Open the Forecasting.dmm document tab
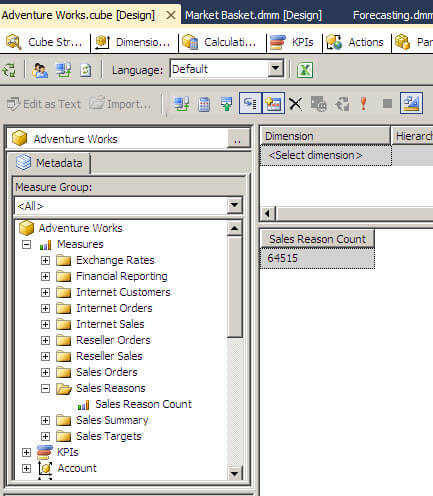This screenshot has width=433, height=496. pyautogui.click(x=393, y=15)
